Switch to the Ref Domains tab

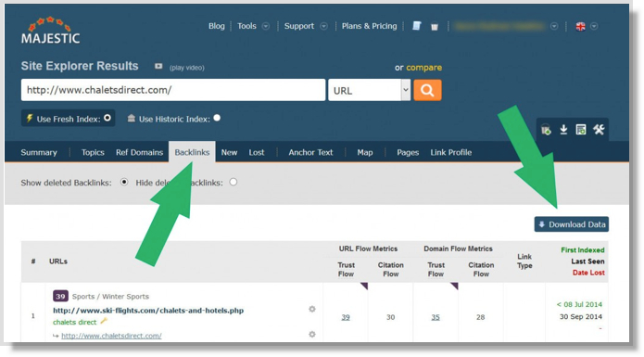139,152
